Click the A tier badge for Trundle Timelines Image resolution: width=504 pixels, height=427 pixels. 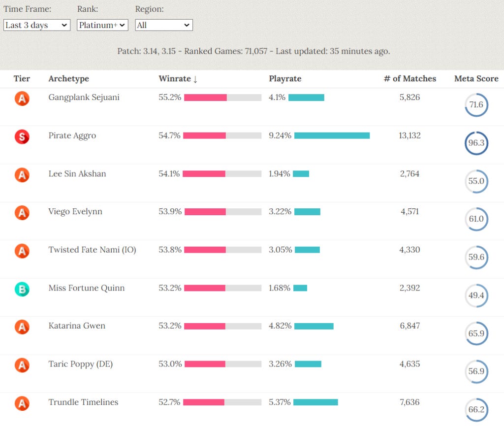pos(22,403)
